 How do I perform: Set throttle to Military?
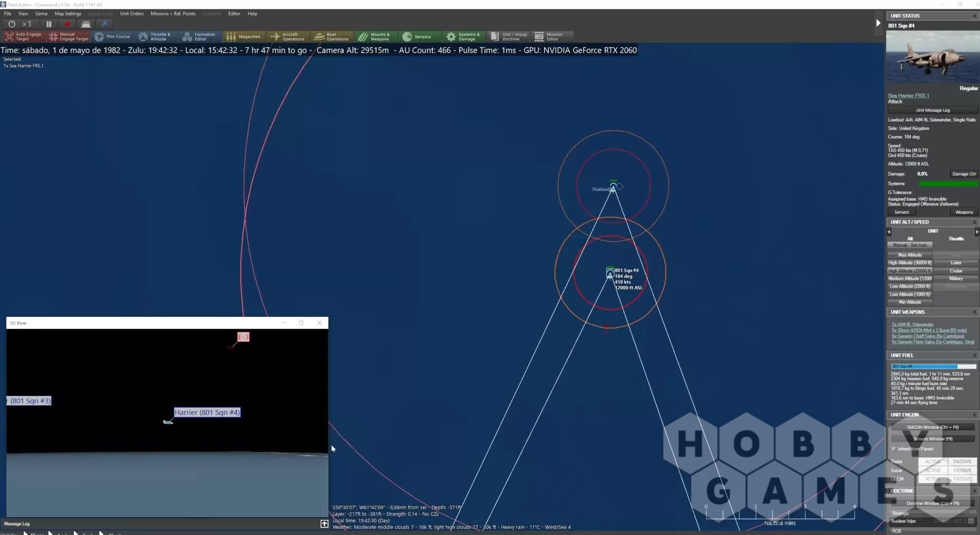point(956,279)
